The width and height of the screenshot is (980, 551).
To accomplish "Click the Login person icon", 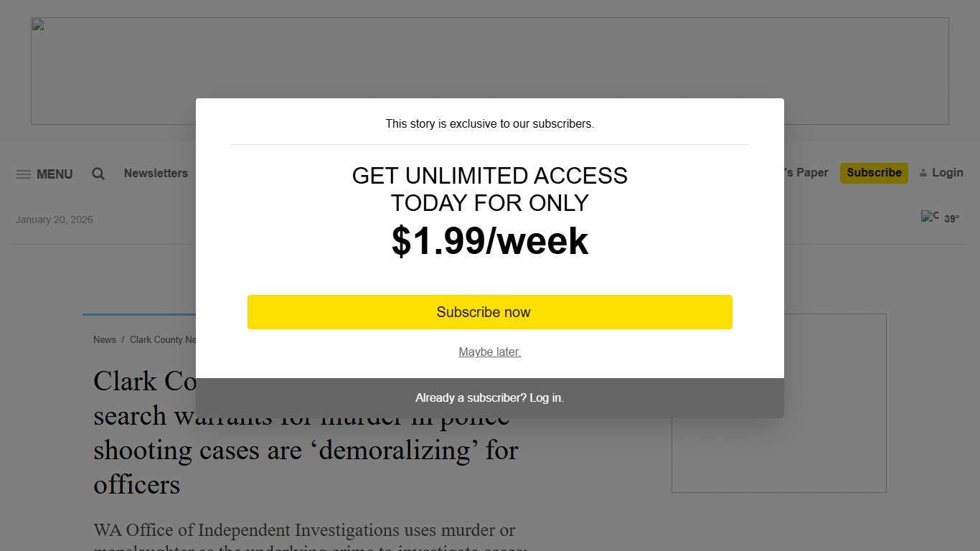I will 923,173.
